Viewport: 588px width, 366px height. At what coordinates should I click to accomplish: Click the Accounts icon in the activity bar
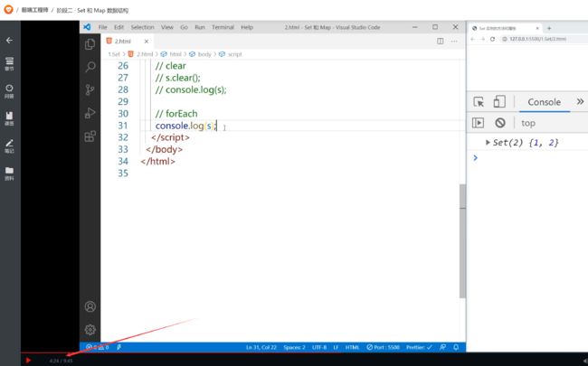pyautogui.click(x=90, y=306)
